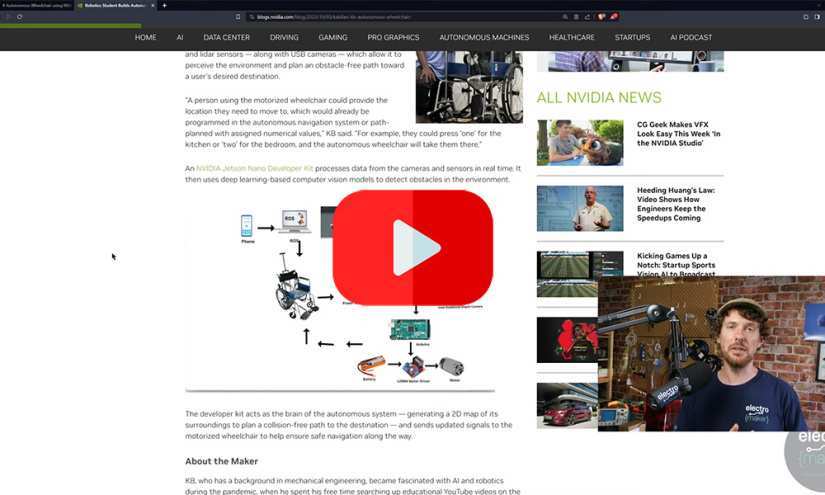Open the Heeding Huang's Law article link

tap(676, 204)
